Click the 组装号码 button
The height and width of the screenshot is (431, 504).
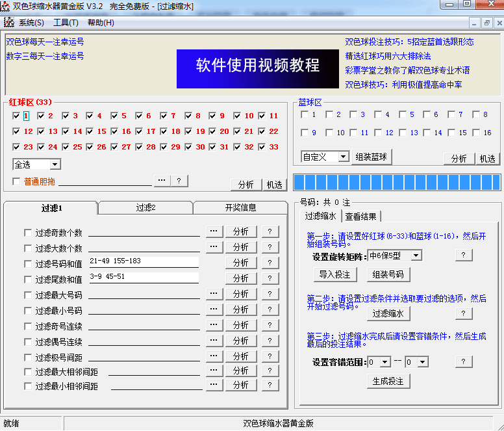[x=388, y=275]
